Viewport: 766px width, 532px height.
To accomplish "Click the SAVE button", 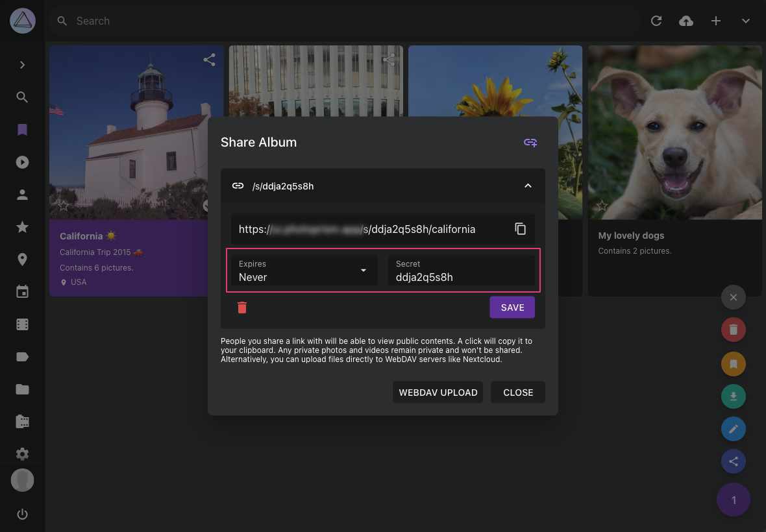I will [x=512, y=308].
